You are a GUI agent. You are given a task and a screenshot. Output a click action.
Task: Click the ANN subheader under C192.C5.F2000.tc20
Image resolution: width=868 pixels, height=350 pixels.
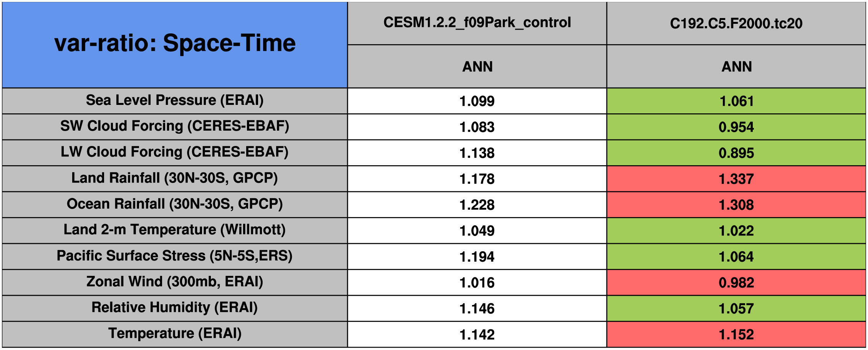736,66
